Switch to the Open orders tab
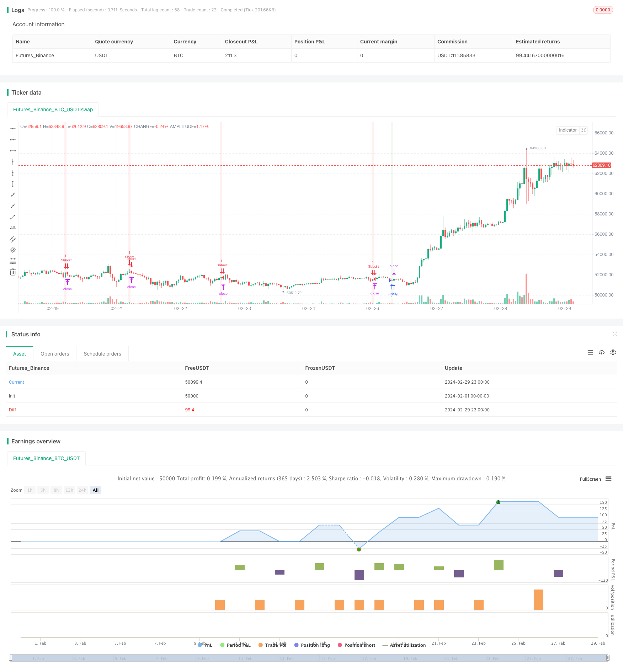This screenshot has height=672, width=623. coord(55,354)
